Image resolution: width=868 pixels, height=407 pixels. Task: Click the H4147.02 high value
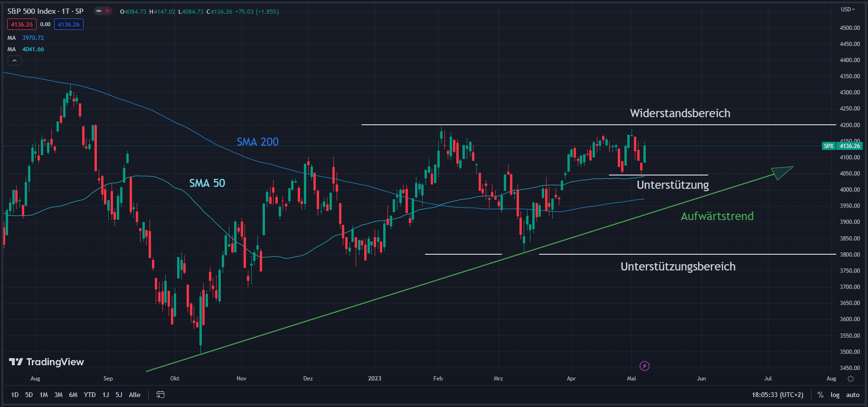(162, 11)
